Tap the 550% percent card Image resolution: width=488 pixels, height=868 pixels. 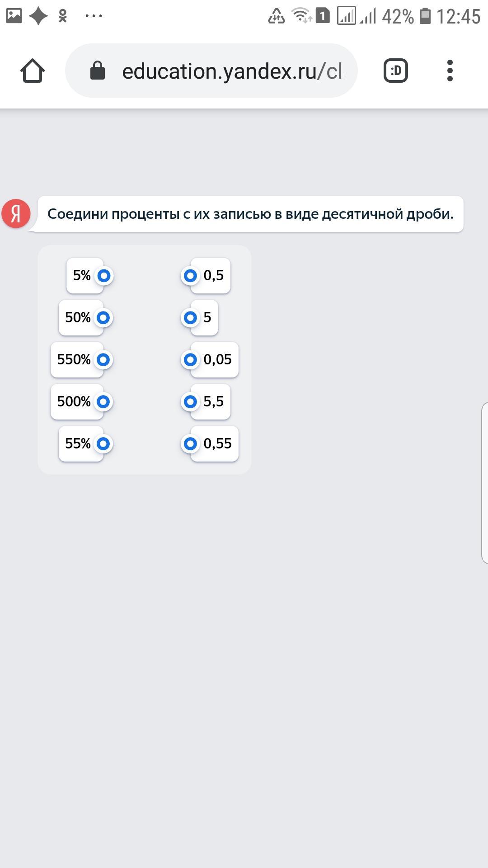click(x=74, y=360)
